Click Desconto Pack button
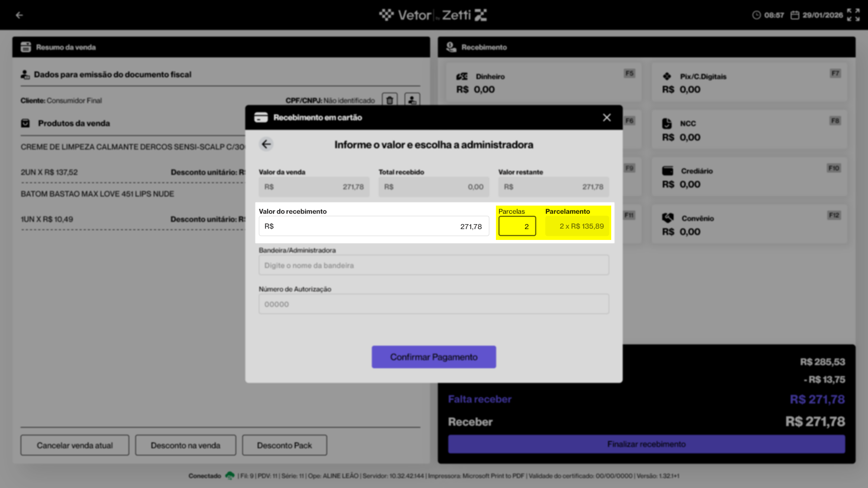868x488 pixels. (x=284, y=446)
